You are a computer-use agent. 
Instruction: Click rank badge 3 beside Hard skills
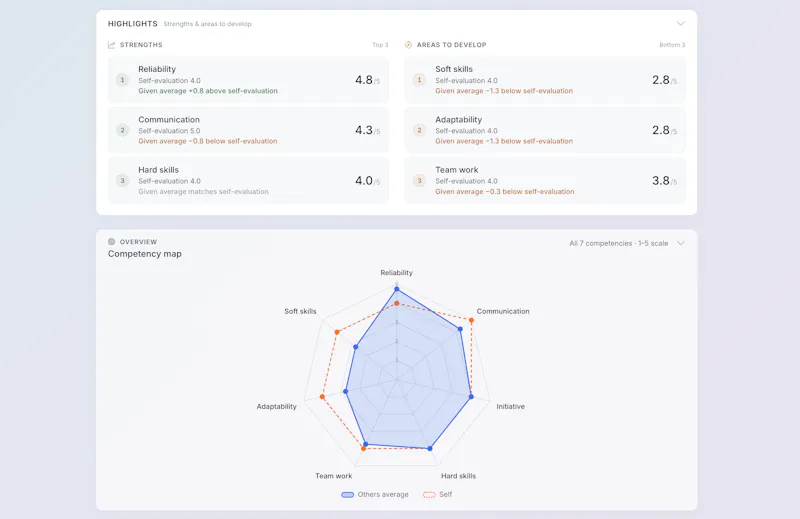click(122, 181)
